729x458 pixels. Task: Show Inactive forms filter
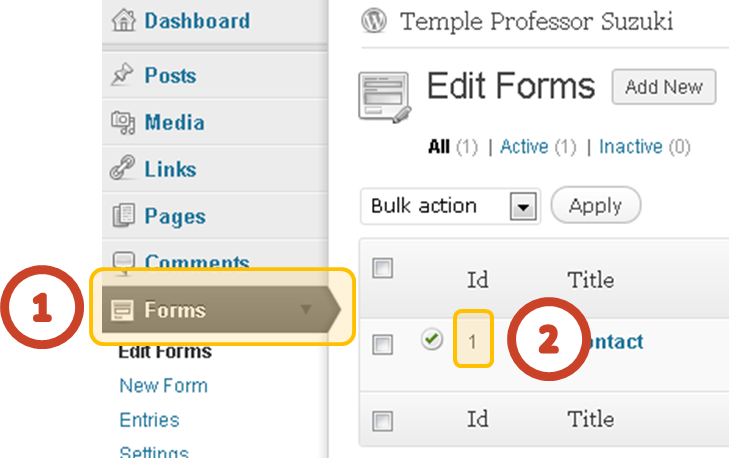pos(630,147)
